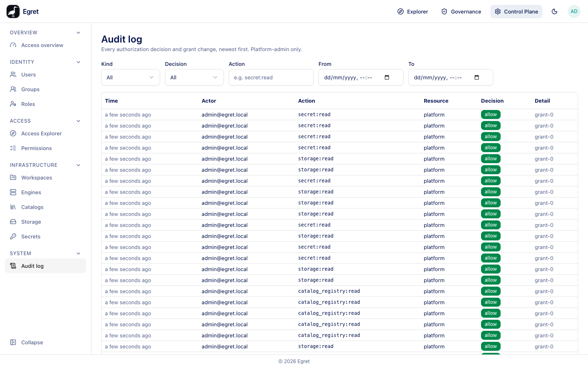Viewport: 588px width, 368px height.
Task: Open the Kind filter dropdown
Action: click(131, 77)
